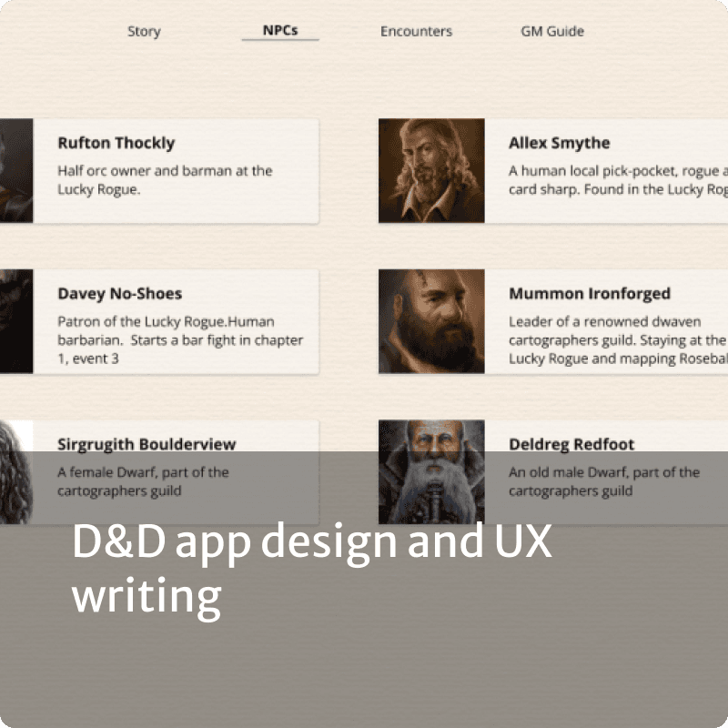Click 'A female Dwarf' description text
The image size is (728, 728).
pyautogui.click(x=143, y=481)
